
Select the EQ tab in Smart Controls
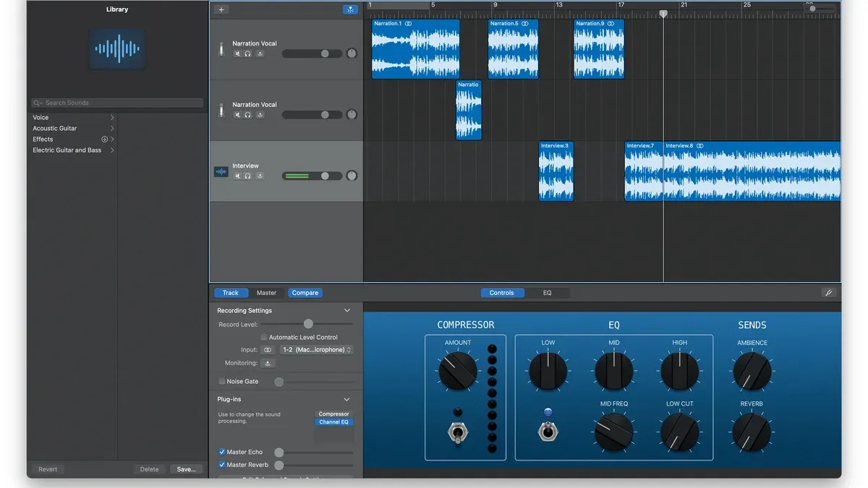(548, 293)
